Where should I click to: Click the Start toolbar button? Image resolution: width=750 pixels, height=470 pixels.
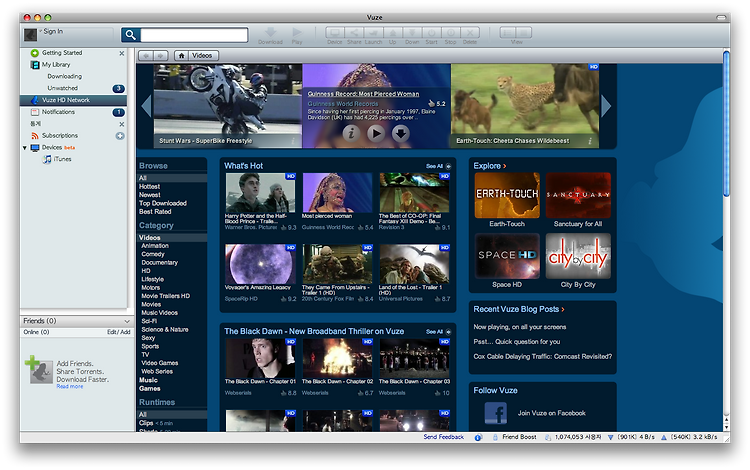pyautogui.click(x=431, y=33)
